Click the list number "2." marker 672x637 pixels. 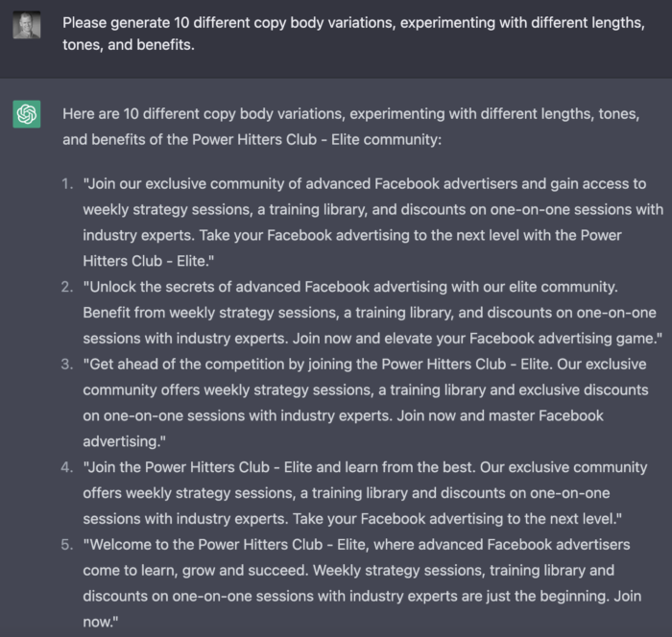67,287
